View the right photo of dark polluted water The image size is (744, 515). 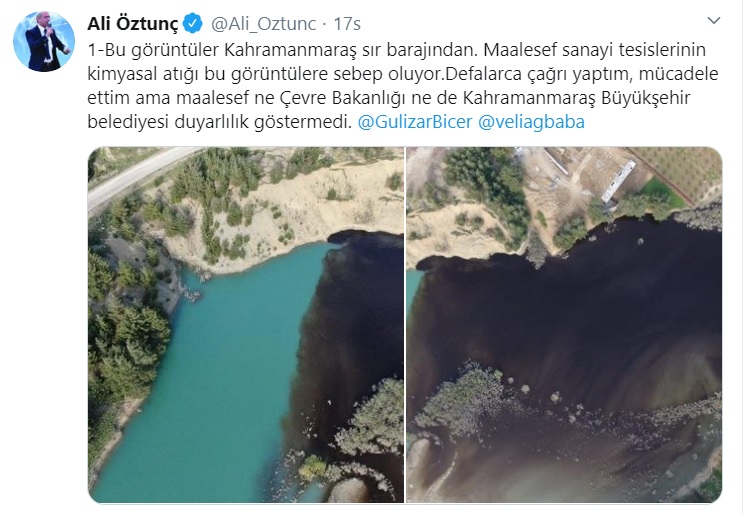(564, 325)
